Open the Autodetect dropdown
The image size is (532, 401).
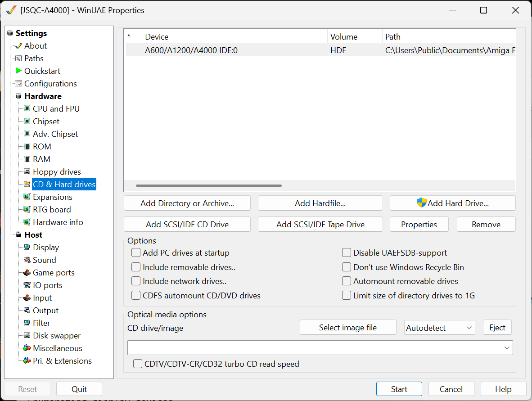(x=439, y=328)
